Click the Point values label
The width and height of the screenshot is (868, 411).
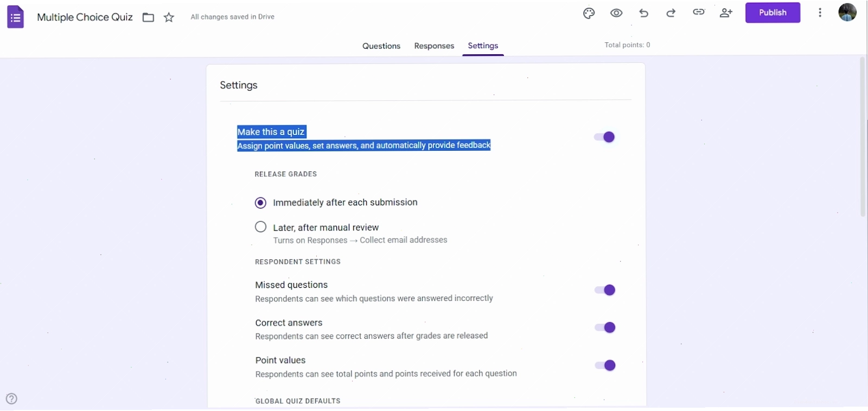pyautogui.click(x=280, y=361)
